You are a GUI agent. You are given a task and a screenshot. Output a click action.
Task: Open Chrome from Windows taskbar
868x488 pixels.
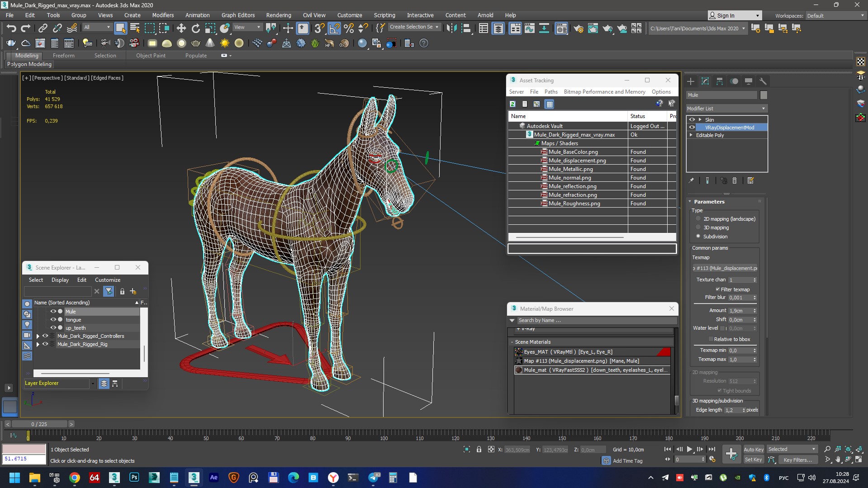pyautogui.click(x=75, y=477)
